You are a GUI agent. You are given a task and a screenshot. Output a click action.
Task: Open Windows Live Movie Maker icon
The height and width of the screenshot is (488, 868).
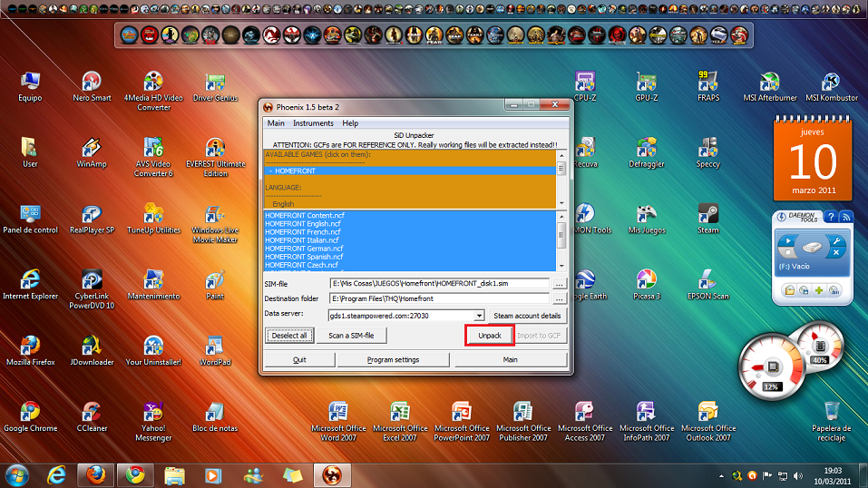215,223
